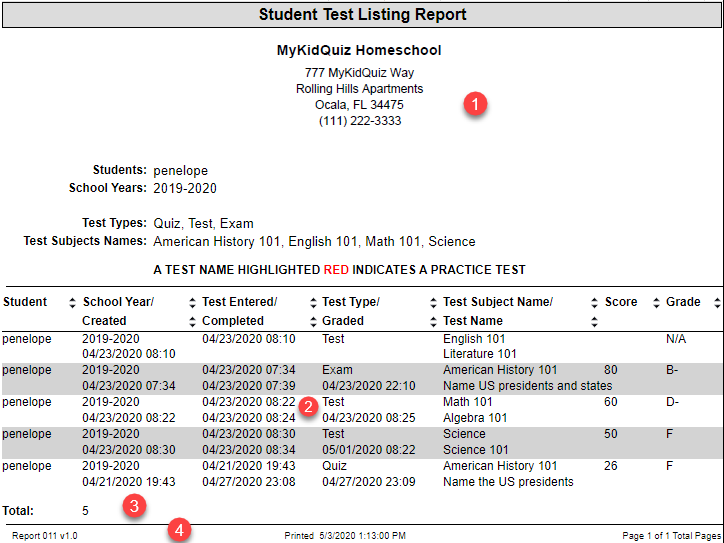Select the Literature 101 test name
Screen dimensions: 724x543
pos(480,354)
